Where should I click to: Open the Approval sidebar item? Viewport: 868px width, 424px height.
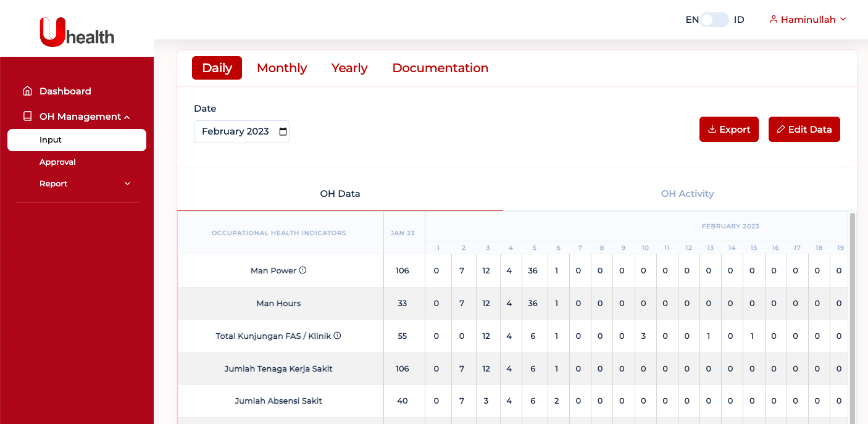click(x=57, y=162)
